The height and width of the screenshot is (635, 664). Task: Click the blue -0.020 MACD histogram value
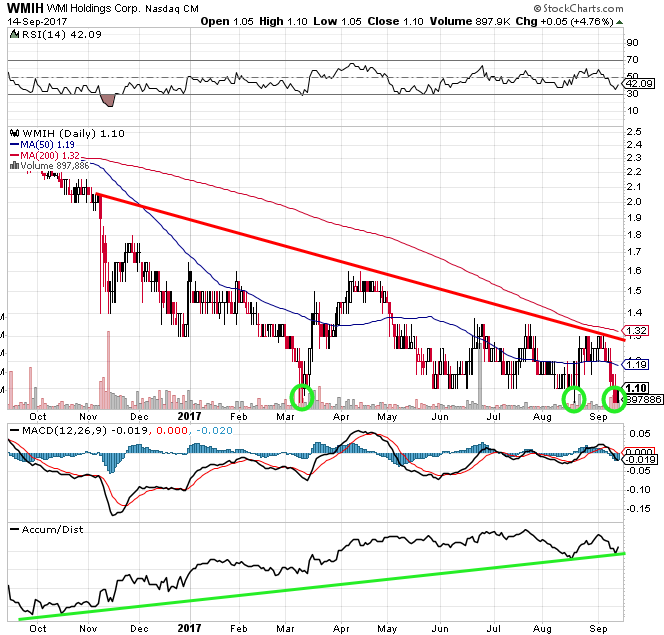coord(215,431)
